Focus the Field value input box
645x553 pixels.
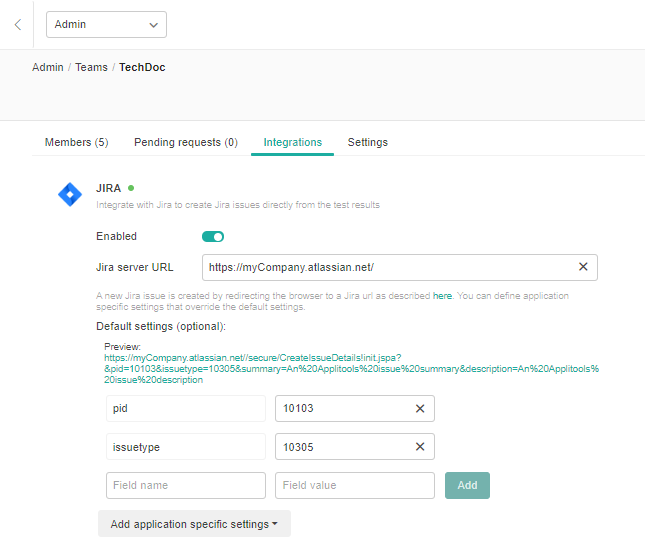pos(354,485)
